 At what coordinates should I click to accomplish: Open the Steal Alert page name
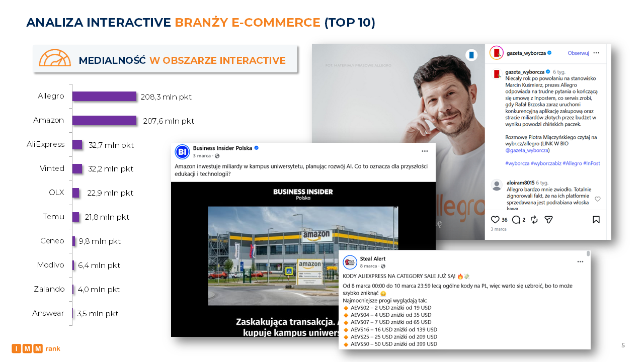tap(373, 258)
